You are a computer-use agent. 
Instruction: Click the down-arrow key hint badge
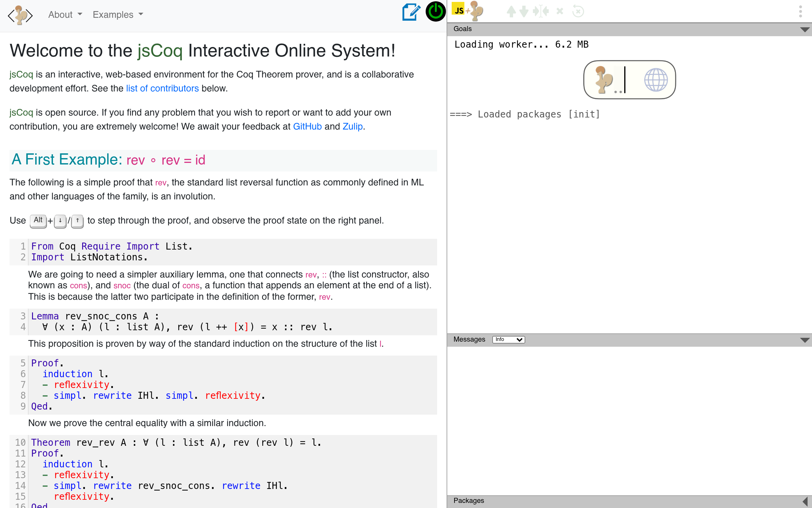coord(60,221)
